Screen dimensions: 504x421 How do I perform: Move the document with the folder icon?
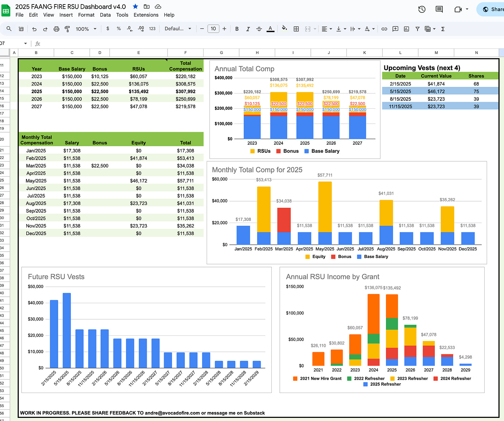pos(147,7)
